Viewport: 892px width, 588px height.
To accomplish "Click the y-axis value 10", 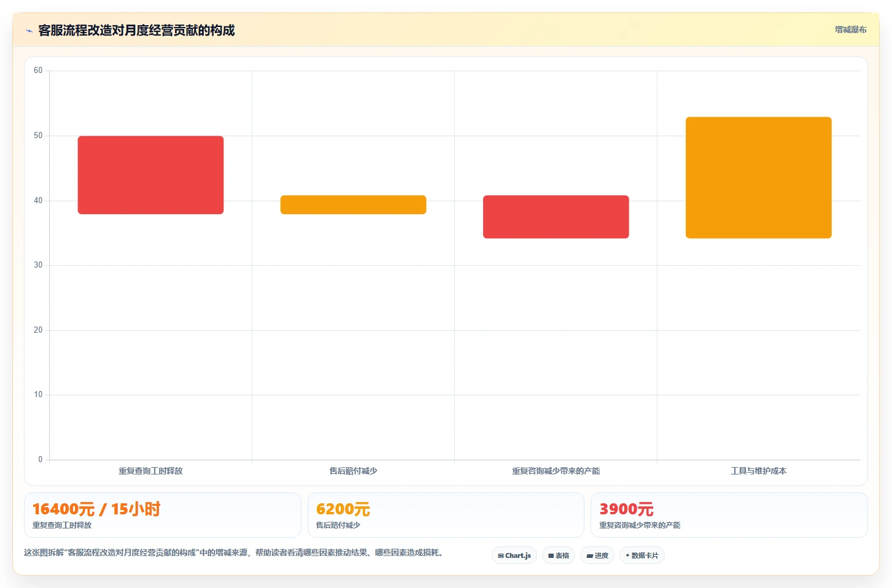I will click(38, 395).
